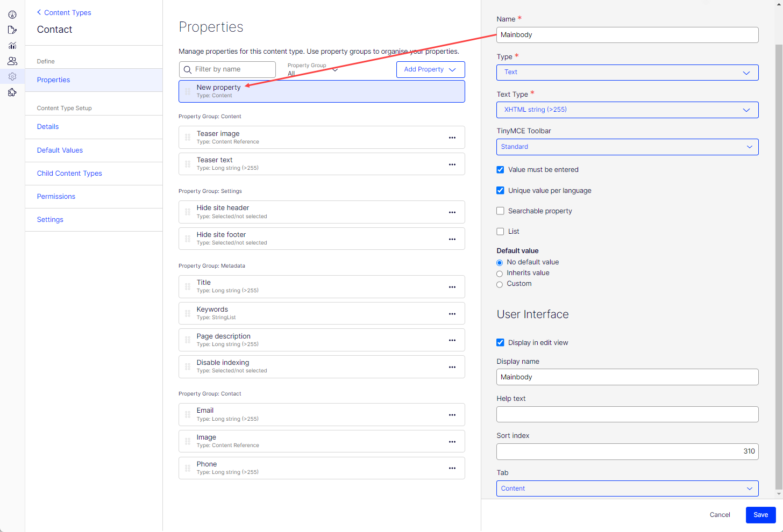783x532 pixels.
Task: Grab the drag handle of Phone row
Action: (188, 468)
